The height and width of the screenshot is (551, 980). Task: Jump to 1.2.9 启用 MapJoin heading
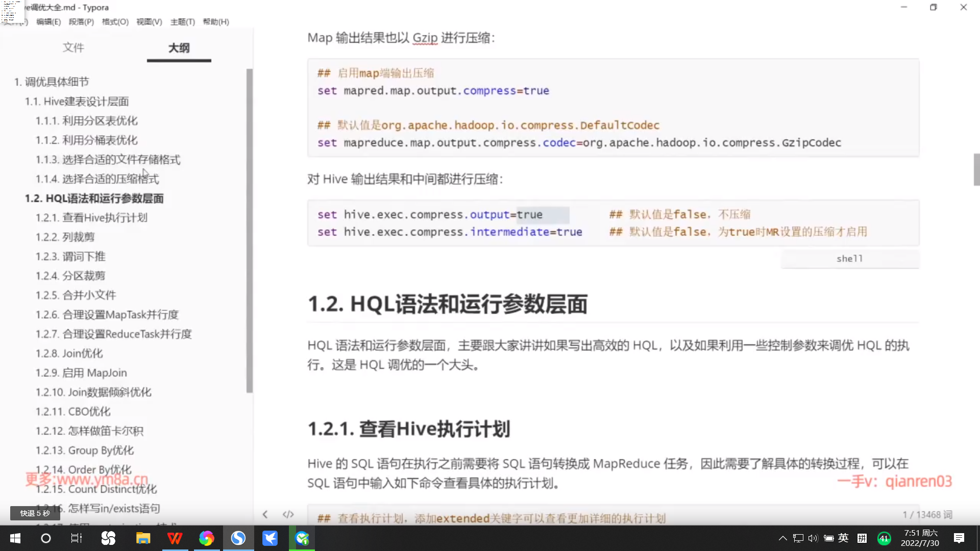point(81,373)
